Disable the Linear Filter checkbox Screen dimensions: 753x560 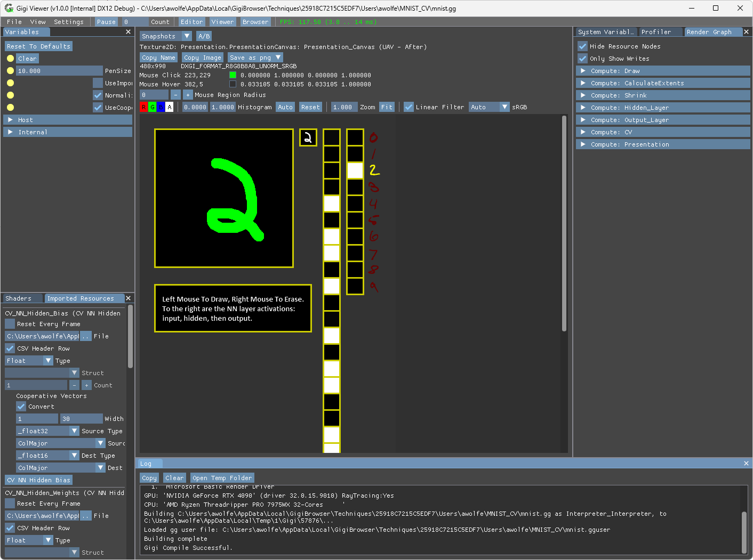click(408, 107)
